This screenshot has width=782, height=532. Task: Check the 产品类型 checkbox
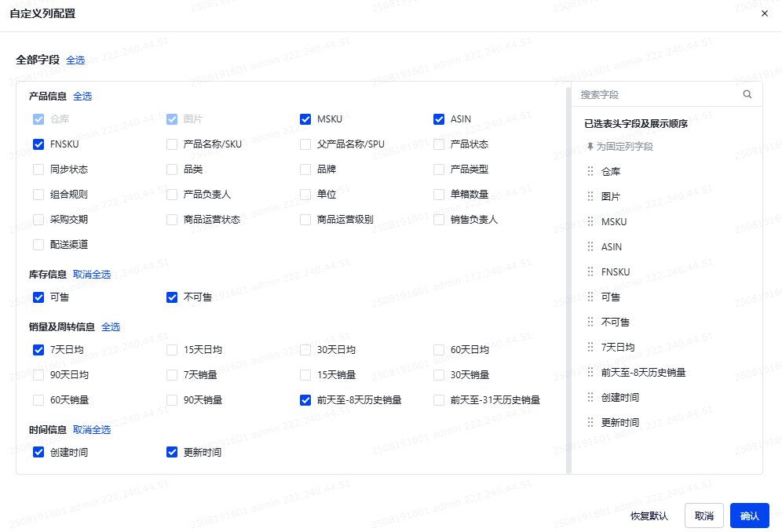tap(439, 169)
